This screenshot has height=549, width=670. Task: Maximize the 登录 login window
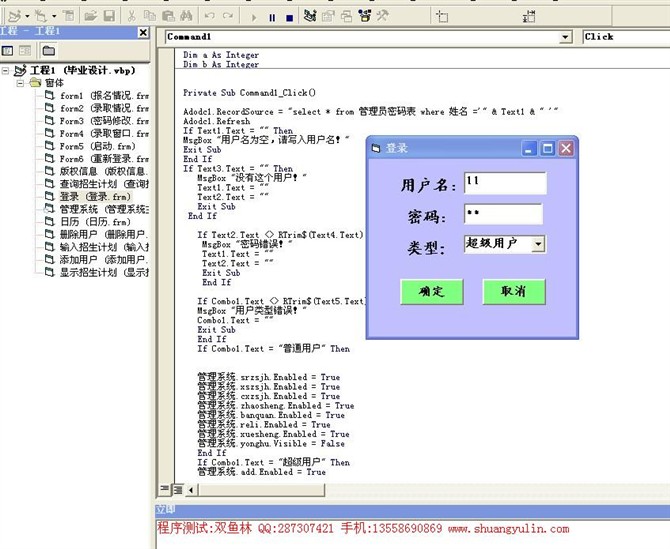[547, 149]
